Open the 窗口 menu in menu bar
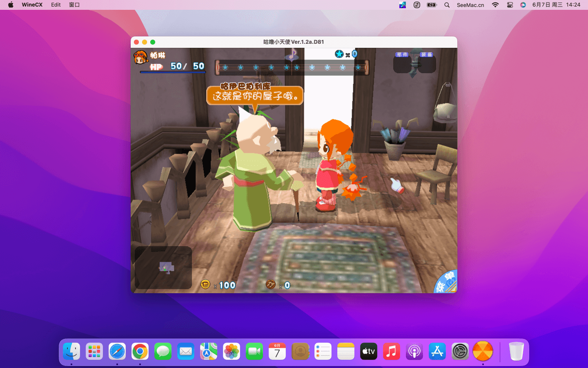The height and width of the screenshot is (368, 588). point(74,5)
